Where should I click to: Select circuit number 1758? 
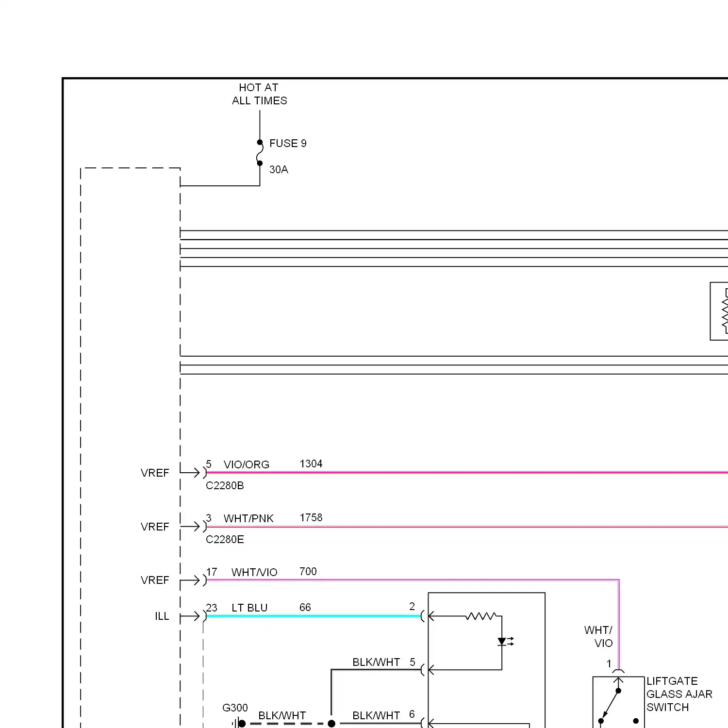tap(311, 517)
